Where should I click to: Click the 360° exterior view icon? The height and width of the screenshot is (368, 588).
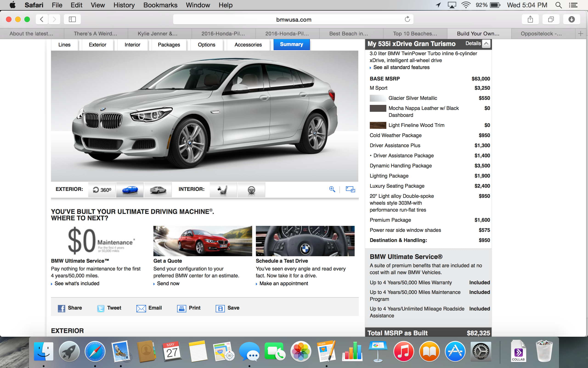[102, 190]
